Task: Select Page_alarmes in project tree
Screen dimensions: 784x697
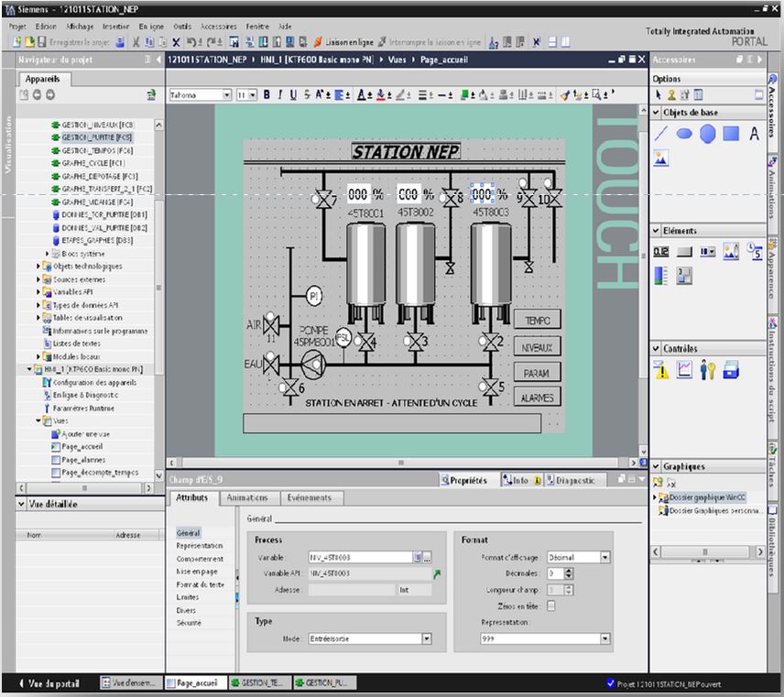Action: tap(83, 460)
